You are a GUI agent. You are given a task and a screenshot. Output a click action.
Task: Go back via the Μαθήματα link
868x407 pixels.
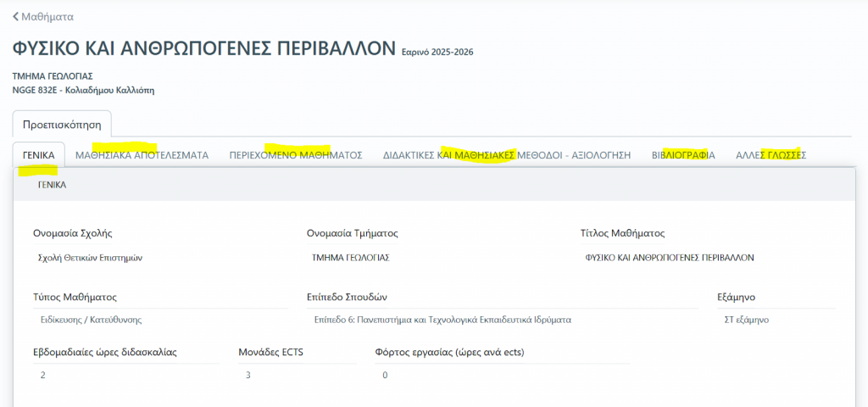point(47,17)
